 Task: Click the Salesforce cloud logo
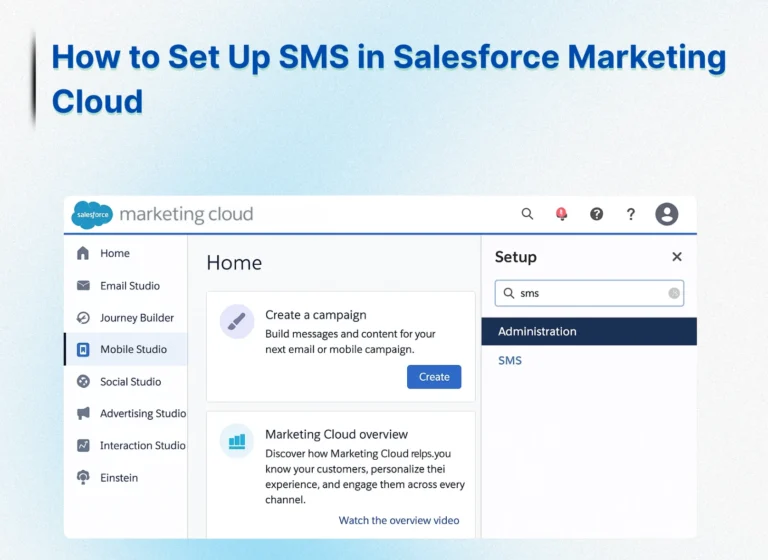[92, 215]
